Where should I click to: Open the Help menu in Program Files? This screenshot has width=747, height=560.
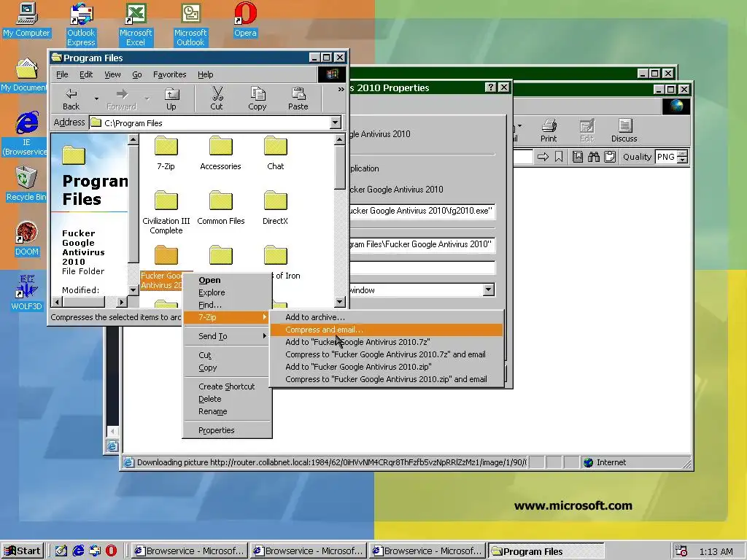(205, 74)
